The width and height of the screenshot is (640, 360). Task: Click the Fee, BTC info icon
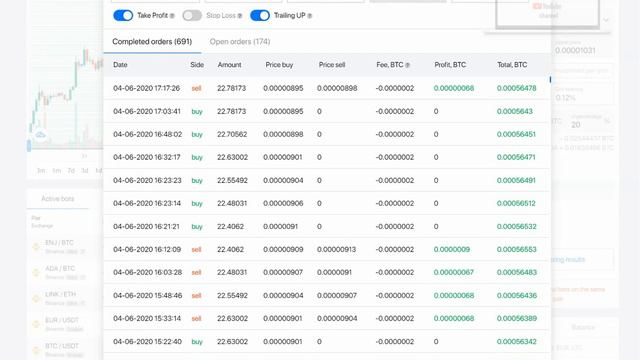click(x=407, y=65)
